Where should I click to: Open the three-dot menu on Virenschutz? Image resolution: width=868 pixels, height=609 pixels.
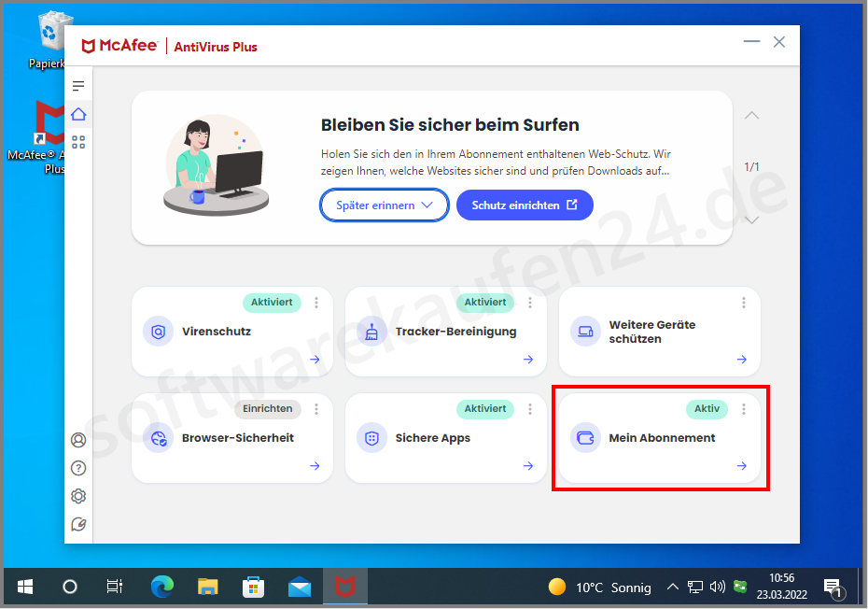pyautogui.click(x=316, y=302)
